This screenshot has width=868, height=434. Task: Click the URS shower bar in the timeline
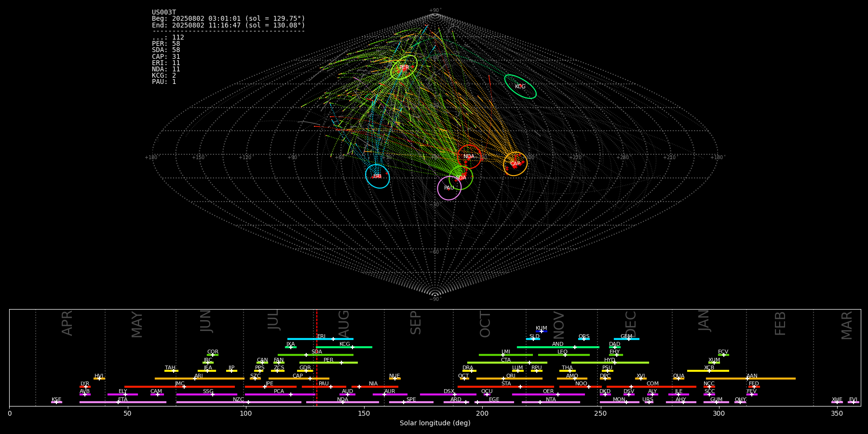pyautogui.click(x=648, y=402)
